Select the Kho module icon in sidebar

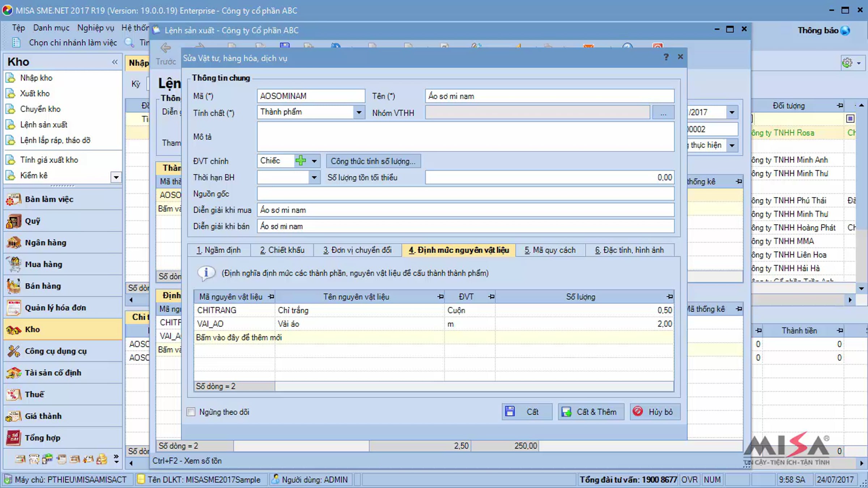point(14,329)
